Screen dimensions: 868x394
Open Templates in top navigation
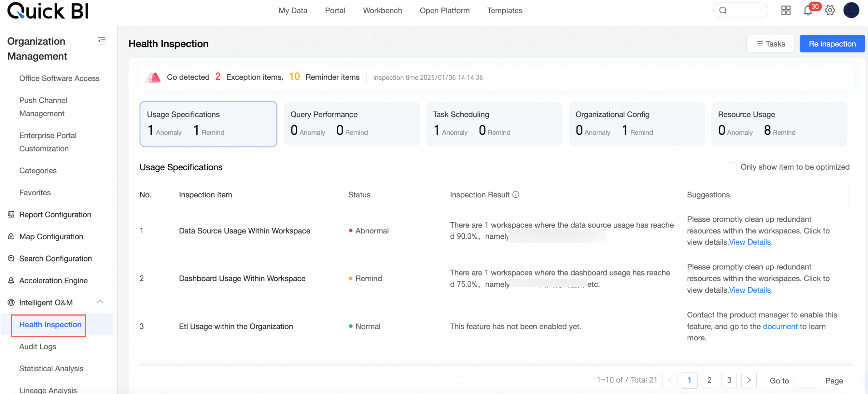(x=504, y=10)
